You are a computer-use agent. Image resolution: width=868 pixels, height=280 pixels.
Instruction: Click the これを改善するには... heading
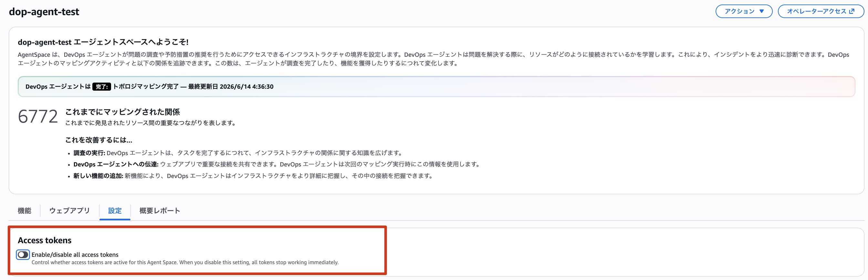point(98,140)
